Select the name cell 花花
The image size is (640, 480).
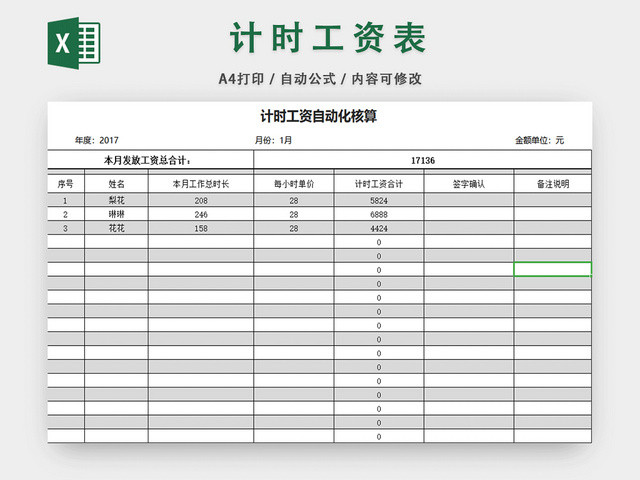tap(116, 228)
